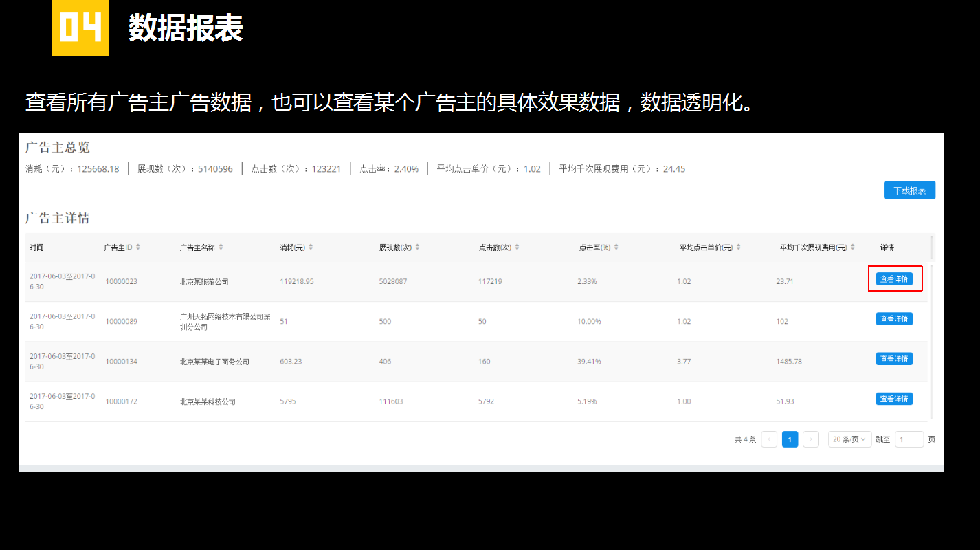Click the 10.00% click rate value
Image resolution: width=980 pixels, height=550 pixels.
pos(590,322)
